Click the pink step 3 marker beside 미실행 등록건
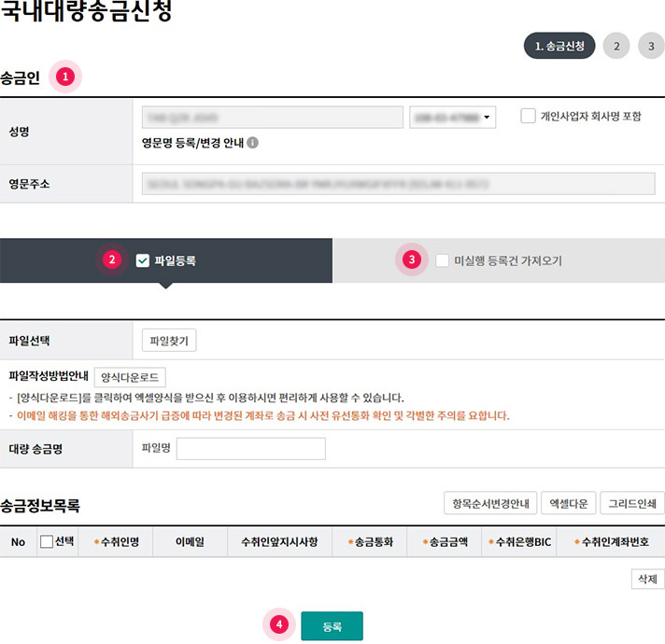The width and height of the screenshot is (665, 644). [x=411, y=260]
